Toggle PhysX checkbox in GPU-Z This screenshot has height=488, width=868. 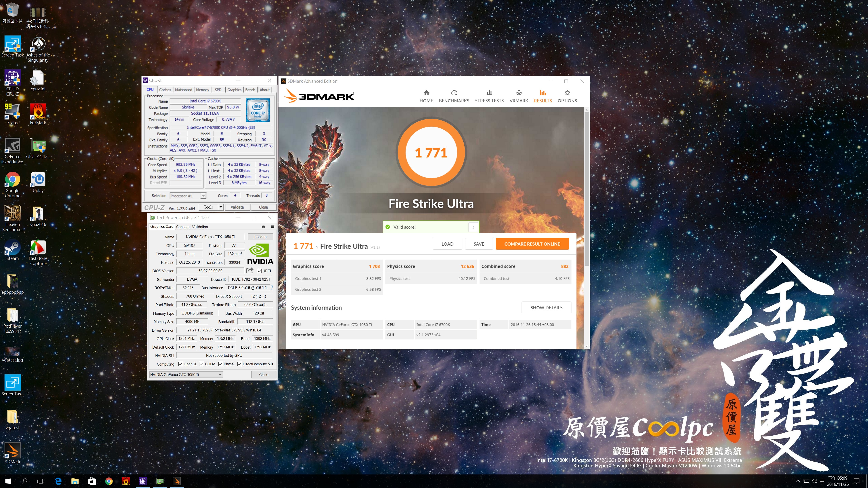[221, 364]
